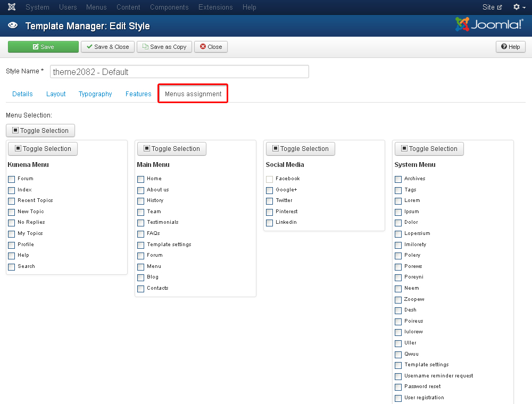Enable the User registration checkbox
532x404 pixels.
pos(398,398)
